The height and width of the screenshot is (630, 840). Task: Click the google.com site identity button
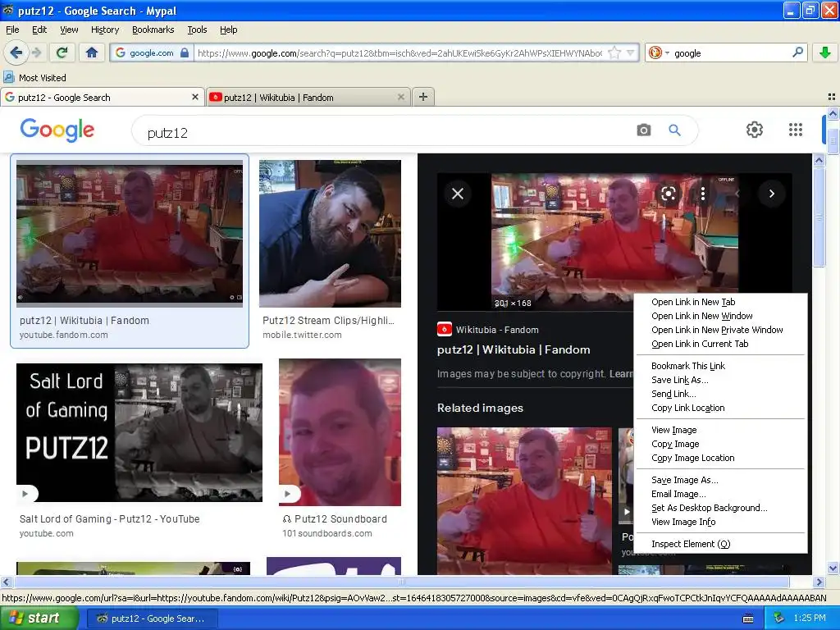[151, 52]
